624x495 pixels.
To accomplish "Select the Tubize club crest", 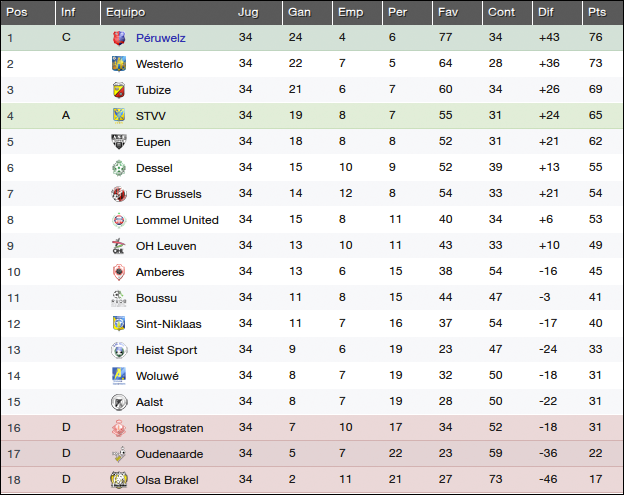I will coord(119,90).
